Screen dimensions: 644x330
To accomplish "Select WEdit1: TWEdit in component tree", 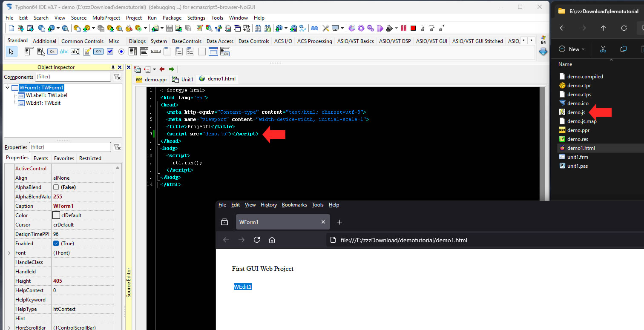I will [x=43, y=103].
